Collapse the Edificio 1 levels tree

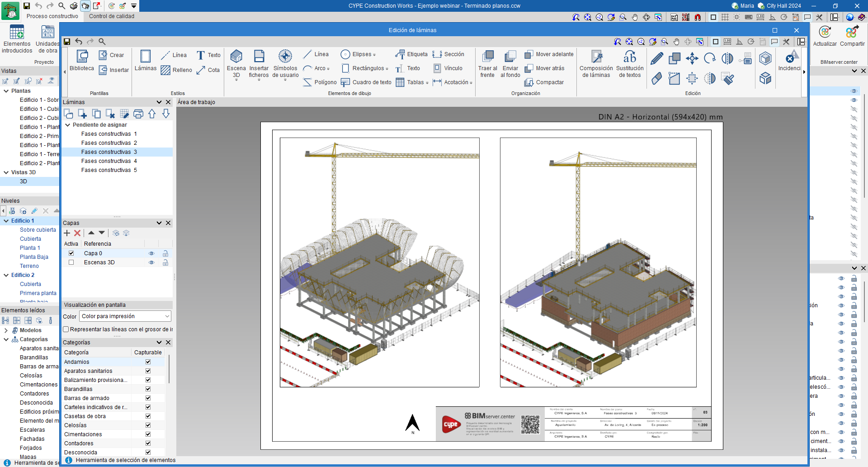[x=6, y=221]
